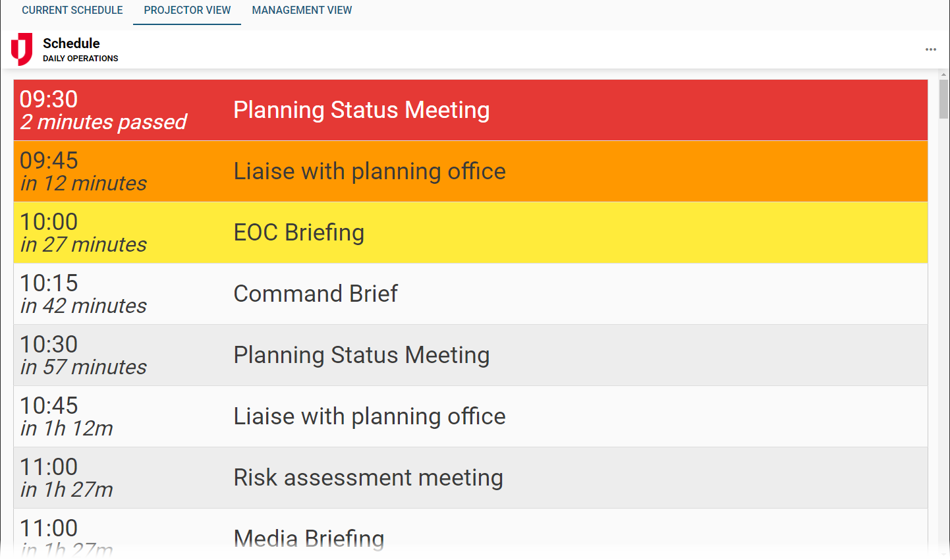This screenshot has height=560, width=950.
Task: Click the Schedule panel title
Action: (71, 43)
